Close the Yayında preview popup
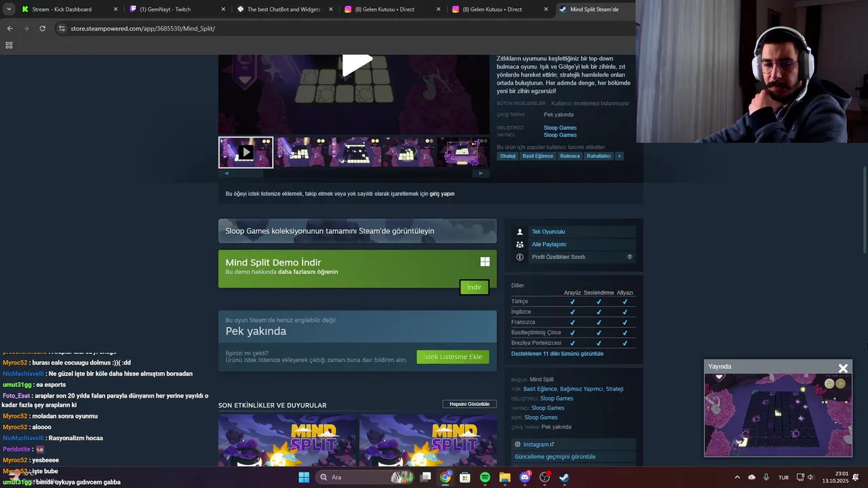The width and height of the screenshot is (868, 488). click(x=843, y=368)
